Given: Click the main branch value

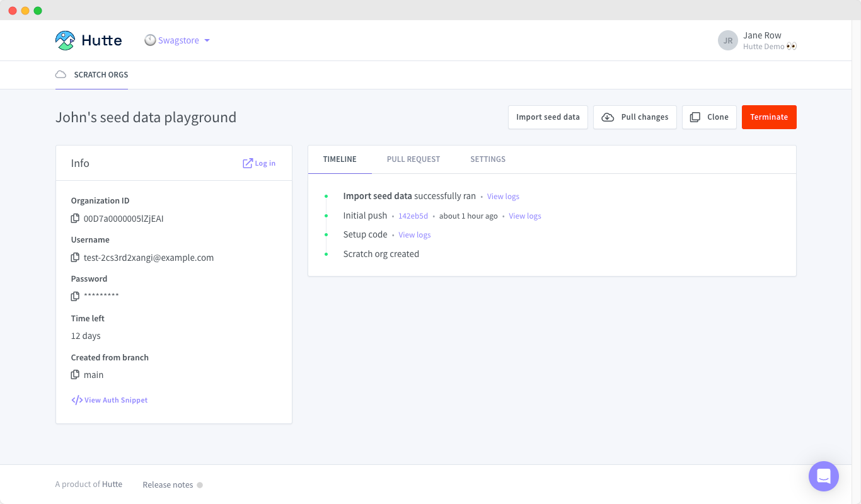Looking at the screenshot, I should (93, 375).
